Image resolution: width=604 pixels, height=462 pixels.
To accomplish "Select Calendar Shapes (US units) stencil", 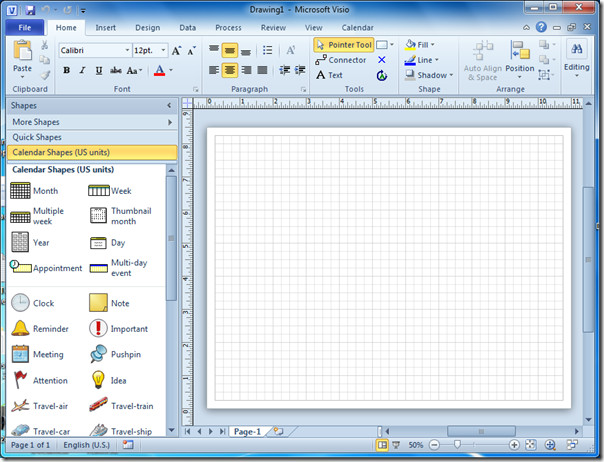I will click(x=92, y=152).
